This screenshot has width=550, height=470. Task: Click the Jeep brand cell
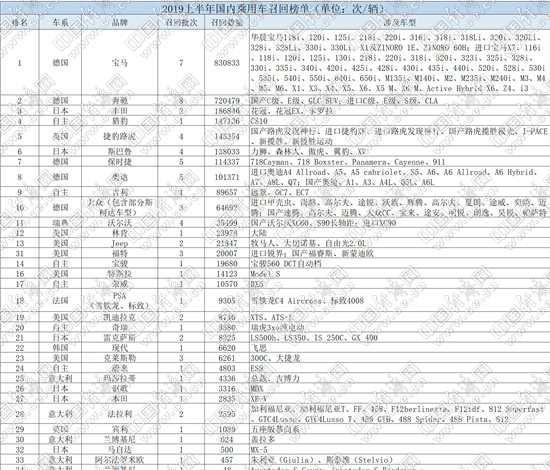[x=120, y=243]
